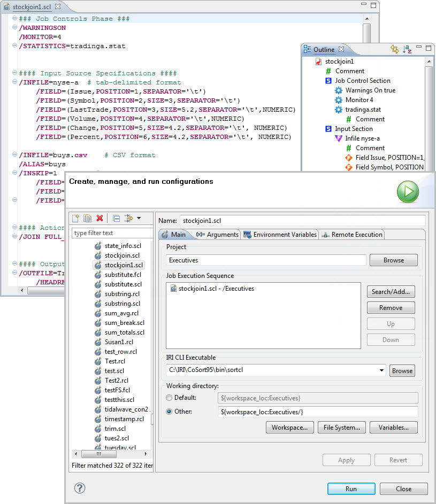The image size is (436, 504).
Task: Select the Outline view tab
Action: [324, 50]
